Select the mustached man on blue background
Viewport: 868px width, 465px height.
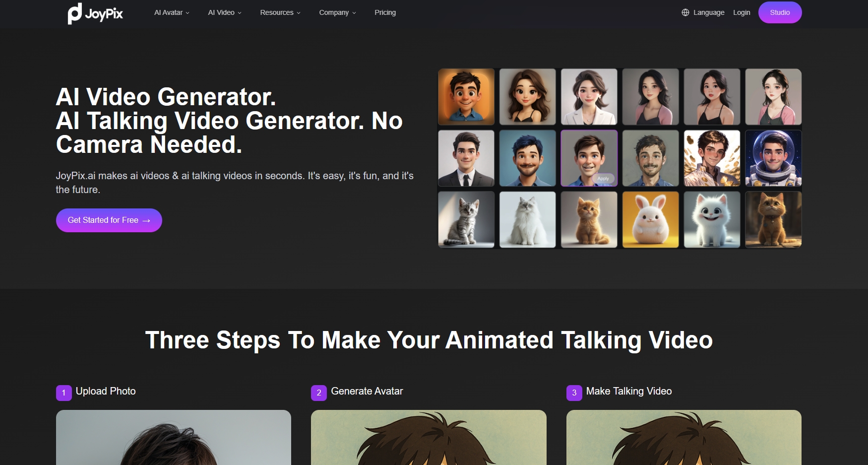point(528,158)
